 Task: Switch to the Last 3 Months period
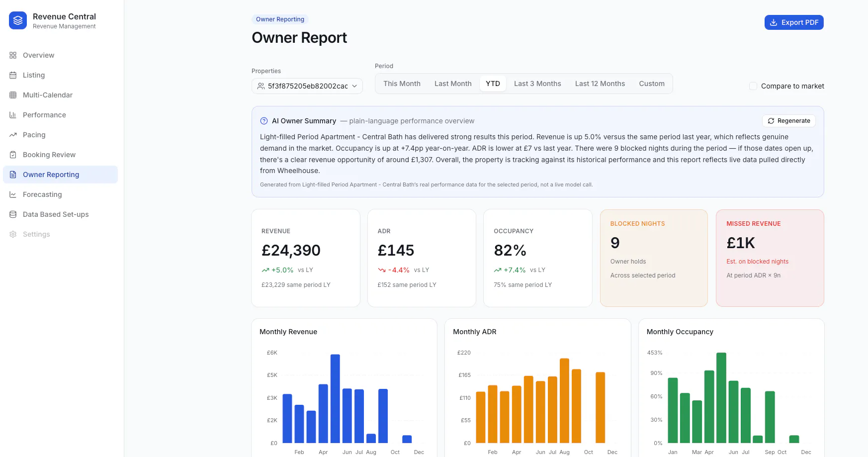tap(537, 84)
